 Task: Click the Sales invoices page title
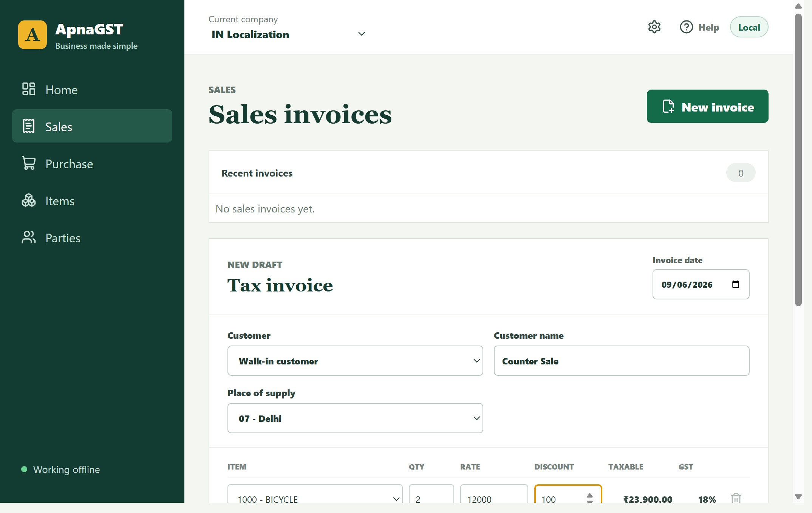click(x=300, y=114)
